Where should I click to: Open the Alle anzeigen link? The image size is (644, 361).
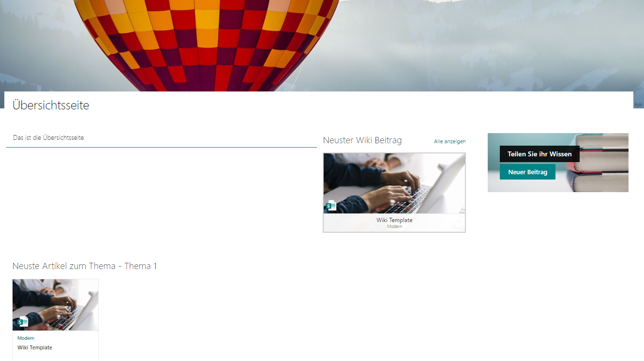(x=450, y=141)
